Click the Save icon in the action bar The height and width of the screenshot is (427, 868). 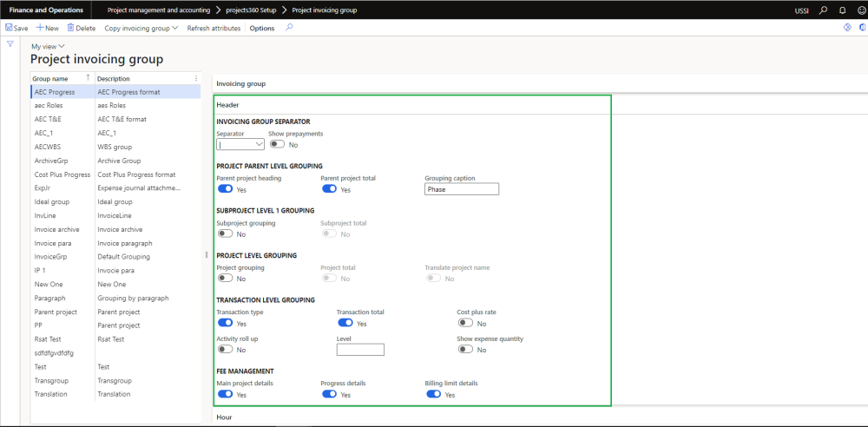coord(10,28)
